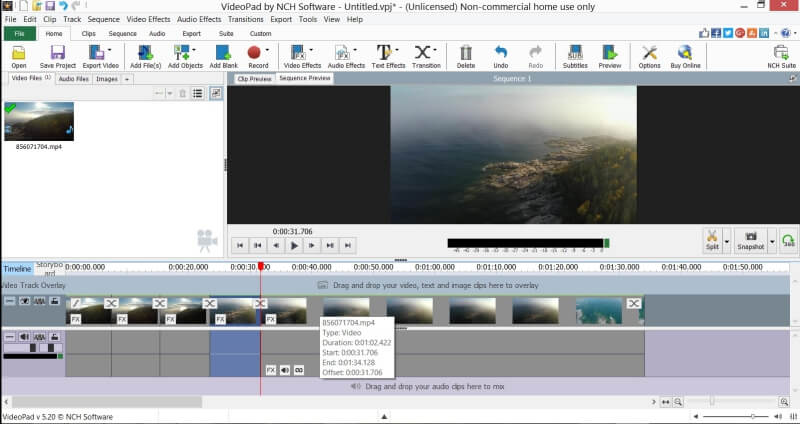
Task: Split the clip with the Split button
Action: [x=712, y=240]
